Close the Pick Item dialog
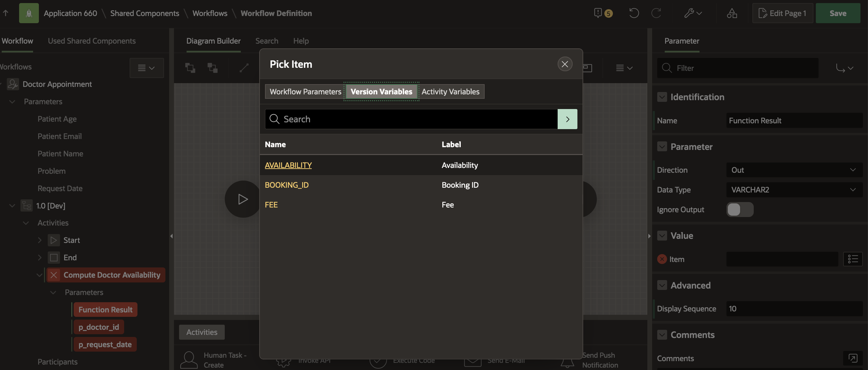Image resolution: width=868 pixels, height=370 pixels. [x=565, y=64]
